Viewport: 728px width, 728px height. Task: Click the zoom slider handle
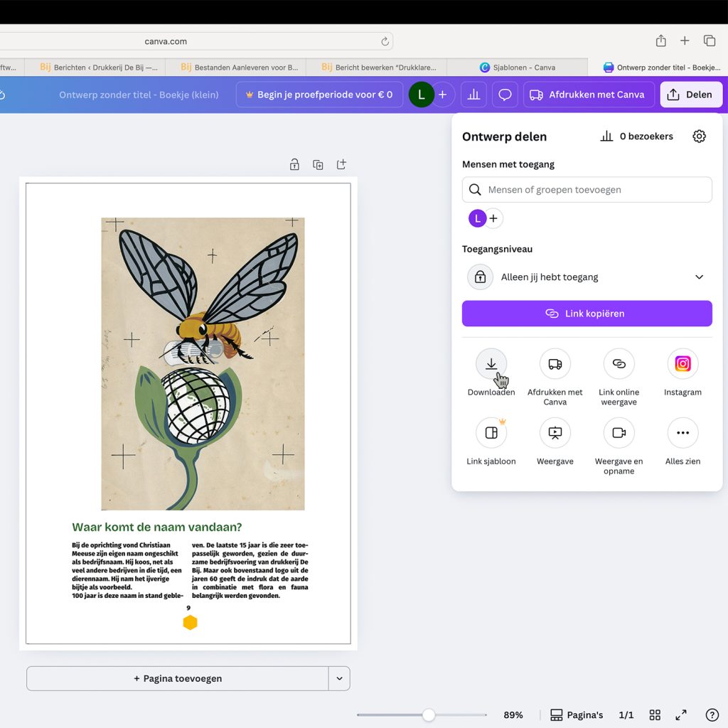point(429,715)
